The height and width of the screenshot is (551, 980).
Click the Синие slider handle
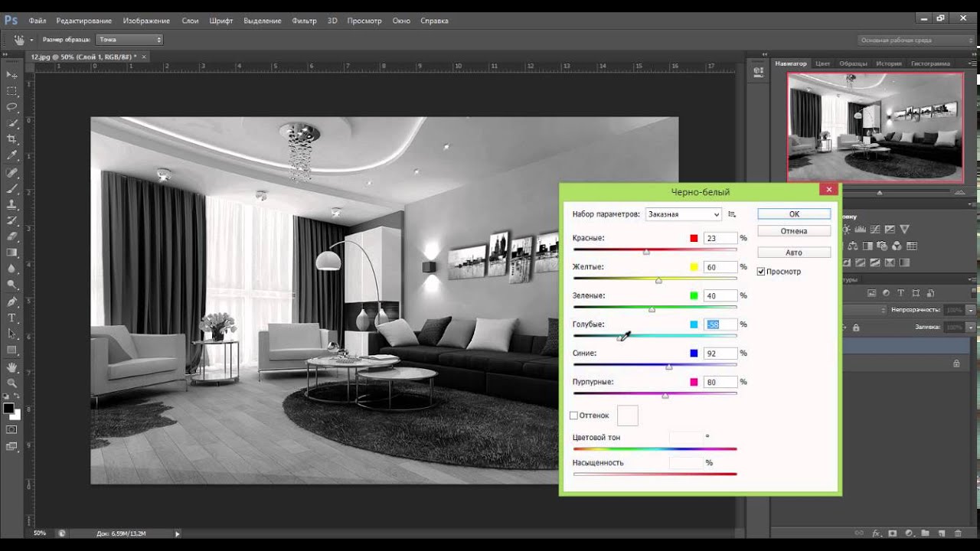669,367
